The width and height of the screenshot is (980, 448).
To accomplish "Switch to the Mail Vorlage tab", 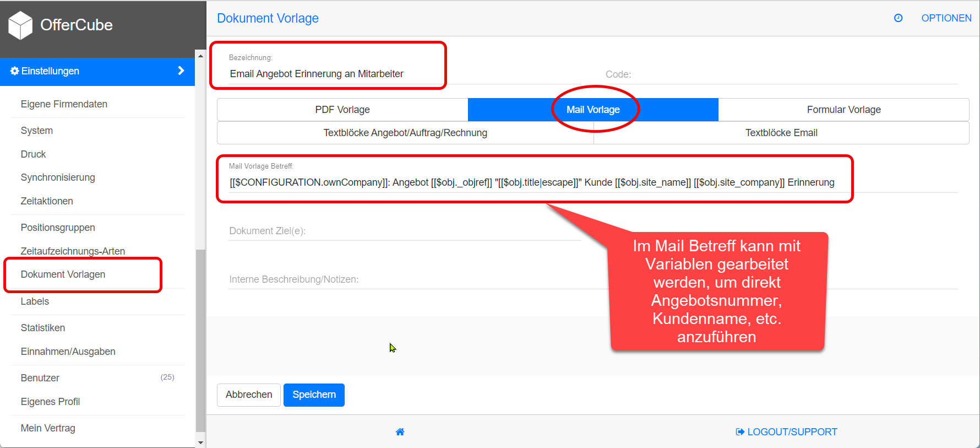I will 593,110.
